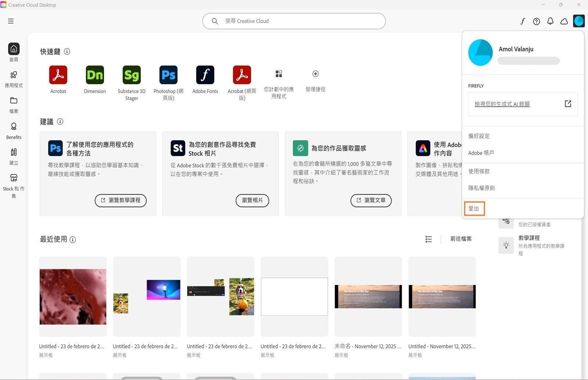Check cloud sync status icon

tap(564, 21)
